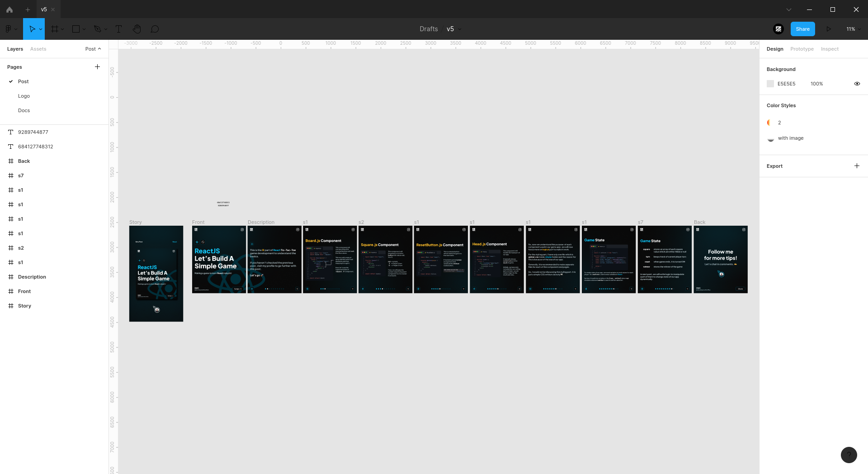Viewport: 868px width, 474px height.
Task: Toggle background color visibility eye
Action: pos(857,84)
